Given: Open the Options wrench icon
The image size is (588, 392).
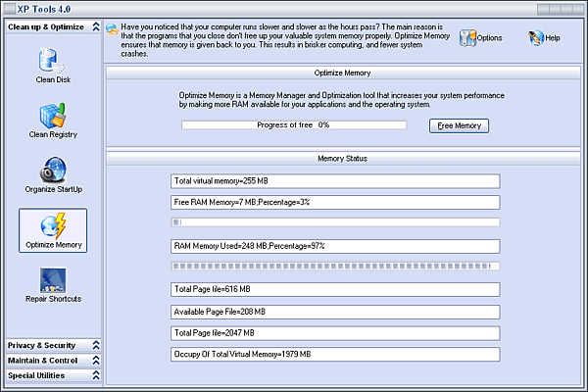Looking at the screenshot, I should pos(467,38).
